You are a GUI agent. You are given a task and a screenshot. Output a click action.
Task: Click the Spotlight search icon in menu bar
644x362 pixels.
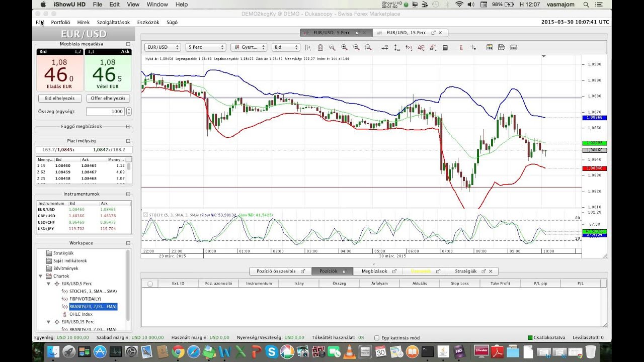tap(586, 5)
